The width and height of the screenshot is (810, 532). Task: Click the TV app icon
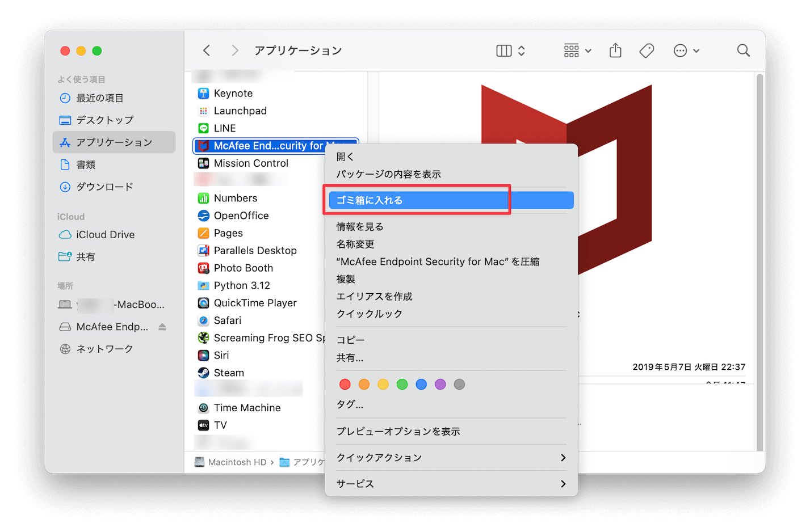(x=203, y=425)
